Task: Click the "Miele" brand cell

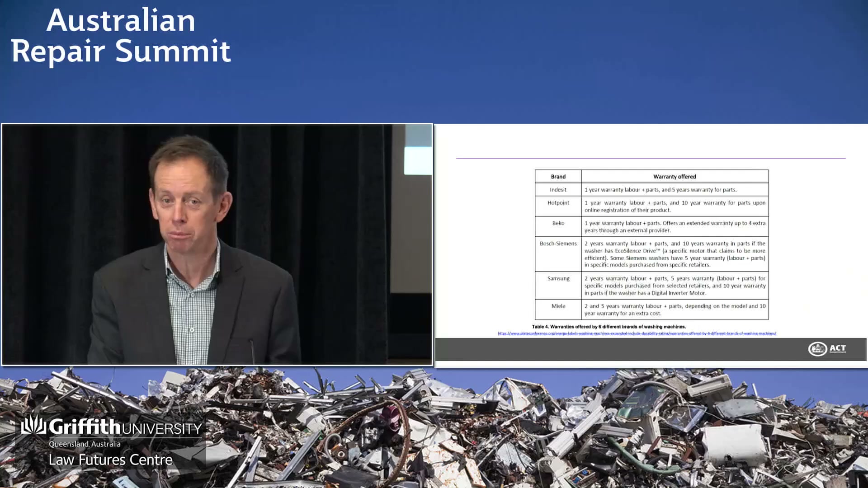Action: pos(558,310)
